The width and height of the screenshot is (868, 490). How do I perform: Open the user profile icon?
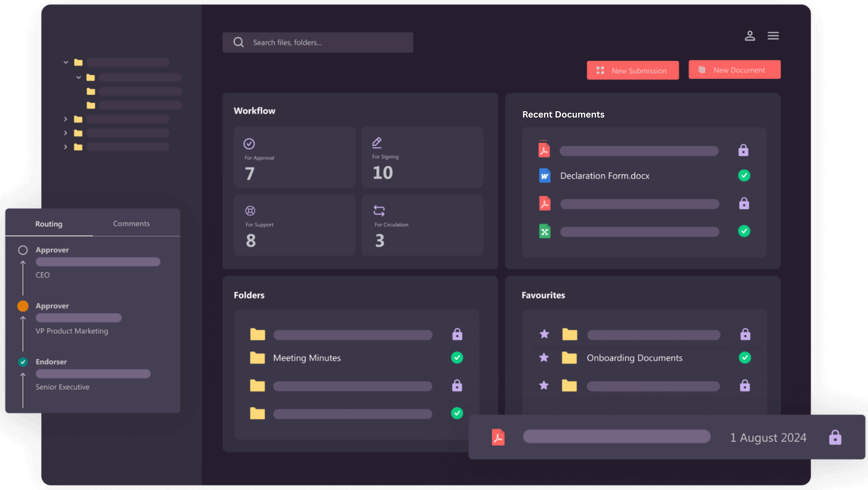pos(750,36)
